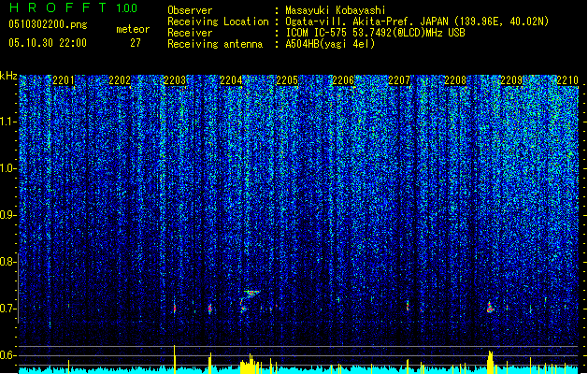Select the filename 0510302200.png

coord(48,25)
